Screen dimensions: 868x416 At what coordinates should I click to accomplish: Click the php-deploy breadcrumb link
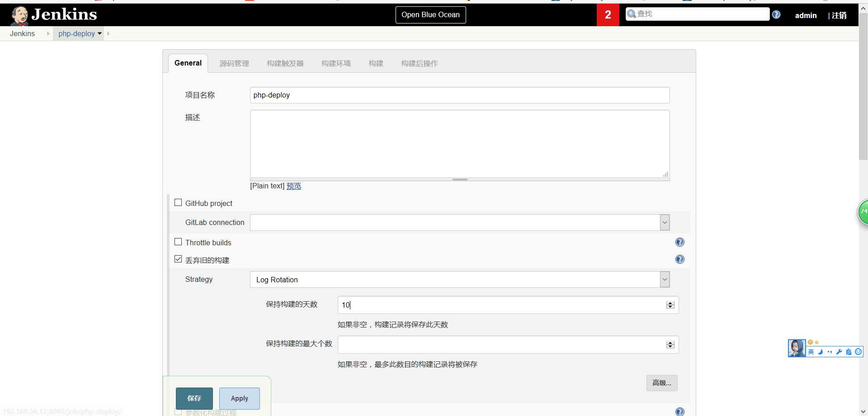pyautogui.click(x=76, y=33)
